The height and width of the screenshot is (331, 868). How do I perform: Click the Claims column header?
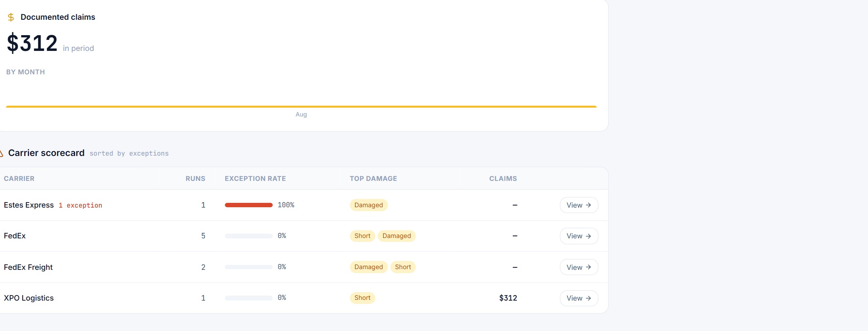503,179
